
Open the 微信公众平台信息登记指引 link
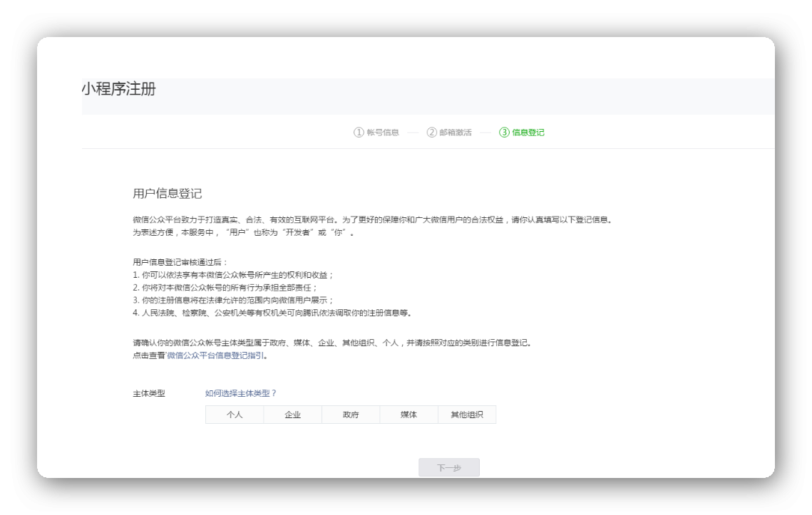pyautogui.click(x=216, y=355)
